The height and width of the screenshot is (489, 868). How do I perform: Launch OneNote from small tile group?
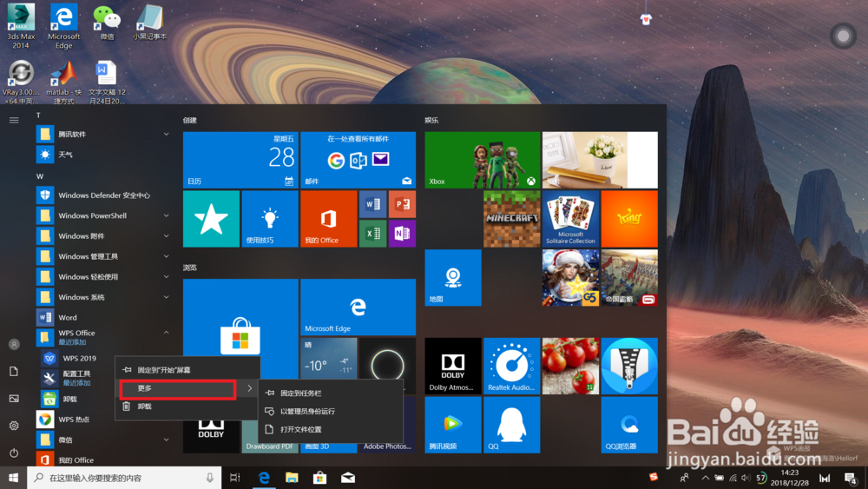tap(402, 233)
